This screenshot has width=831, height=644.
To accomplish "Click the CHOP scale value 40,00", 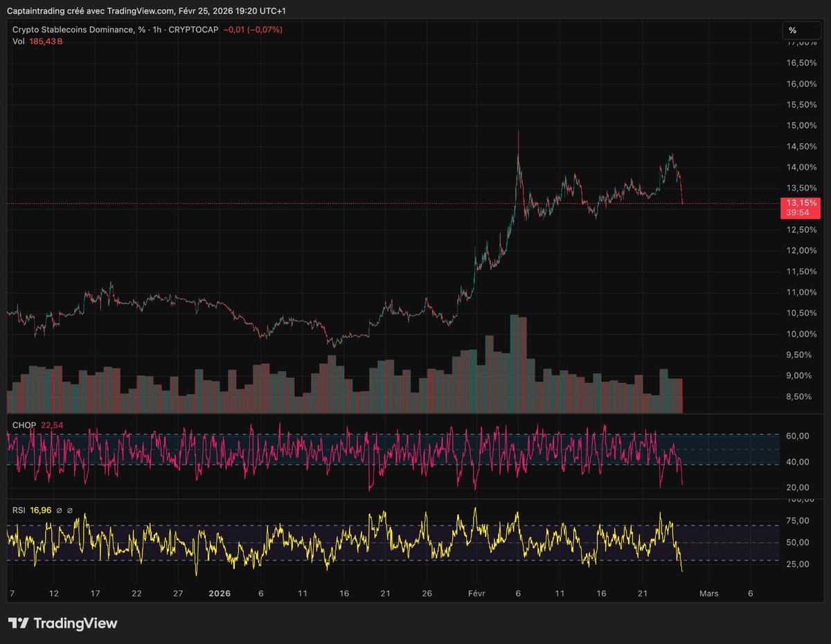I will 799,462.
